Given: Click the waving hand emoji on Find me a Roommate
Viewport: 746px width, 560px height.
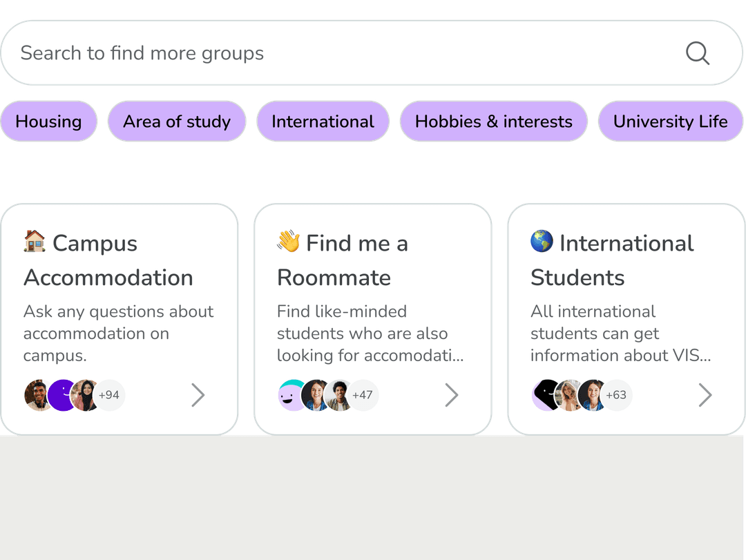Looking at the screenshot, I should pyautogui.click(x=289, y=242).
